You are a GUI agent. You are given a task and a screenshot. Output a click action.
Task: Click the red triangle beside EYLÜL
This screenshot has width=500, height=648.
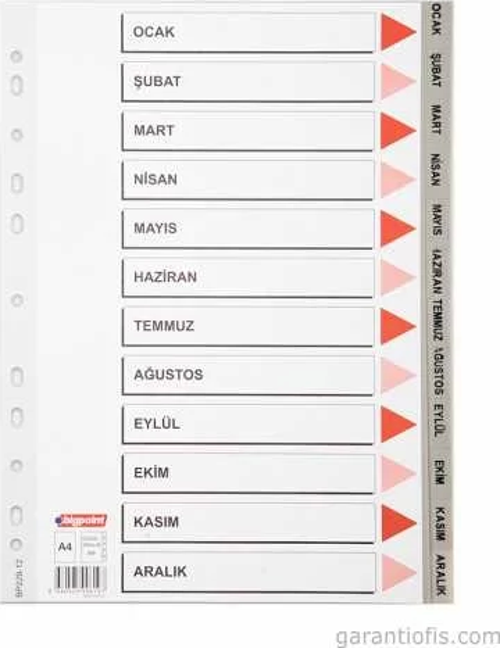pyautogui.click(x=398, y=424)
